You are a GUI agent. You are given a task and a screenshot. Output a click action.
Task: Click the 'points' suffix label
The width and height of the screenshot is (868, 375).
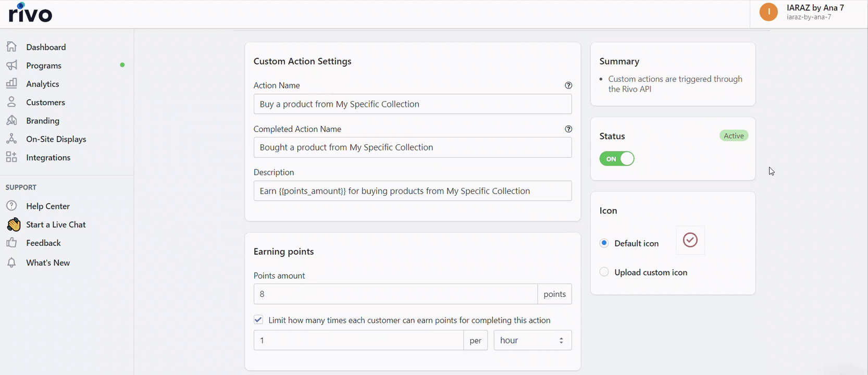pyautogui.click(x=555, y=294)
